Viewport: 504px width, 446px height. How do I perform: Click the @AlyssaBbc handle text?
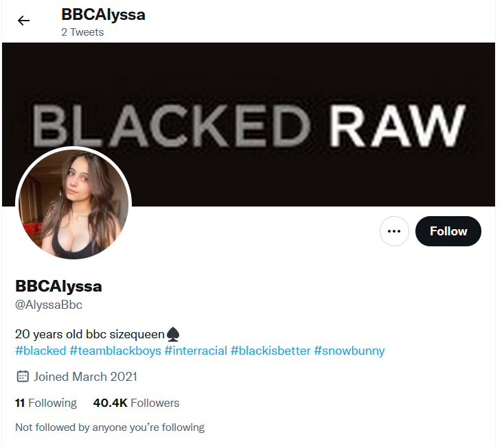click(49, 305)
